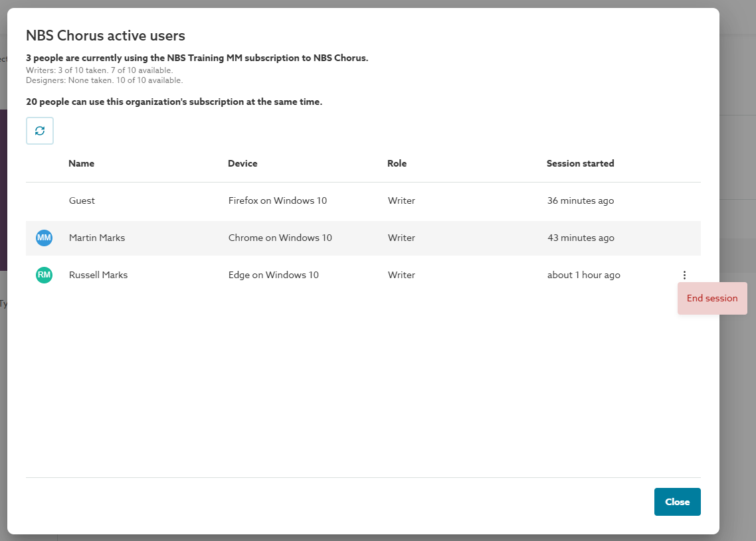Open the three-dot menu for Russell Marks

[x=684, y=275]
